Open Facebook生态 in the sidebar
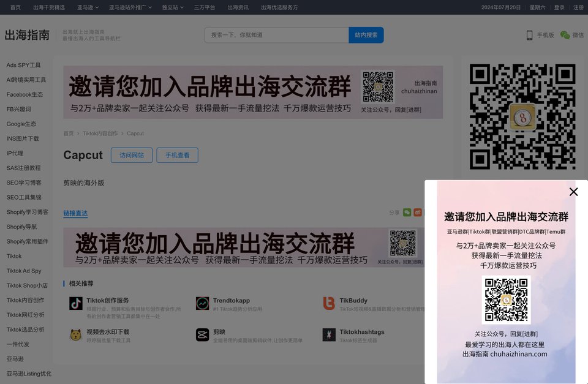 coord(24,94)
